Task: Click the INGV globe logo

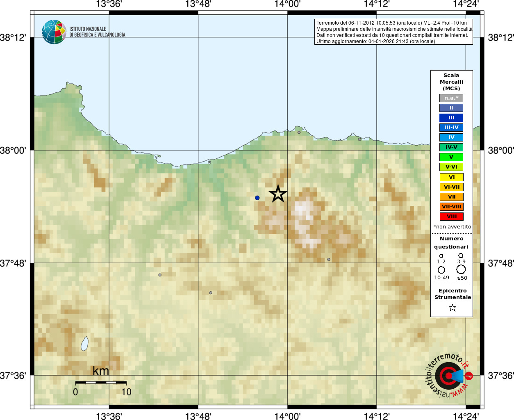Action: pos(54,32)
